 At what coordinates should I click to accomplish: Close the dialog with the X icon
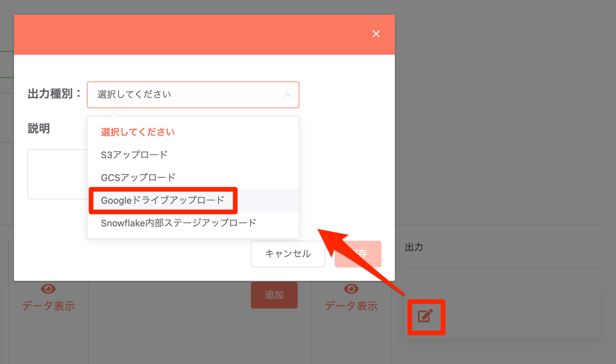(x=376, y=34)
